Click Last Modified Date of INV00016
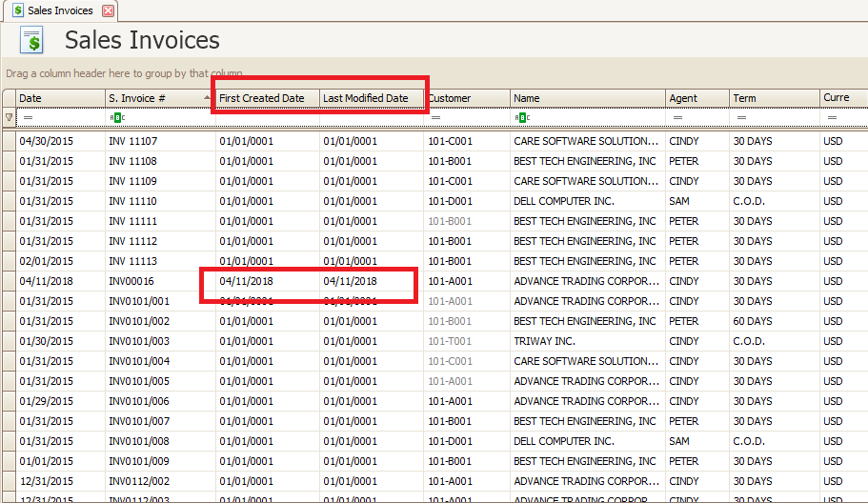This screenshot has height=503, width=868. pyautogui.click(x=372, y=281)
